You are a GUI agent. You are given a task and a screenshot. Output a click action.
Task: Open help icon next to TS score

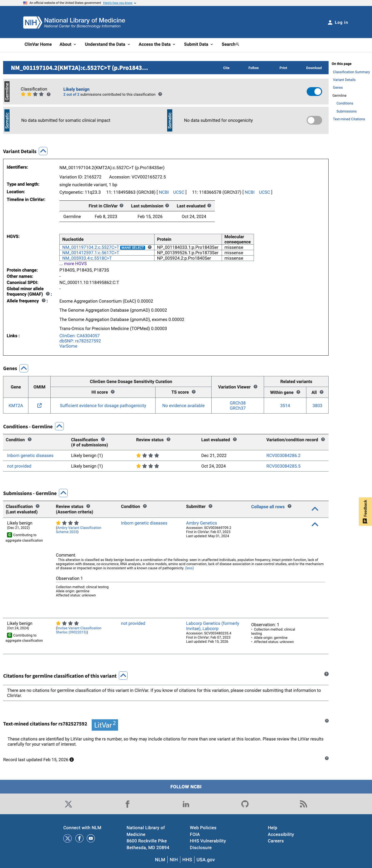tap(193, 392)
